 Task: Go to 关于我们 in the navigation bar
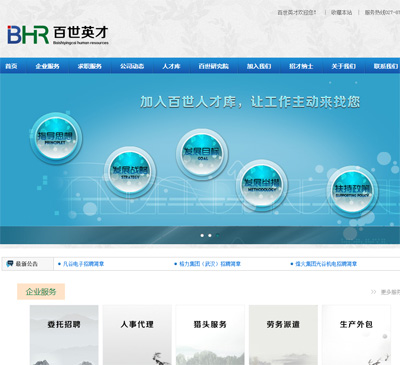[x=343, y=66]
